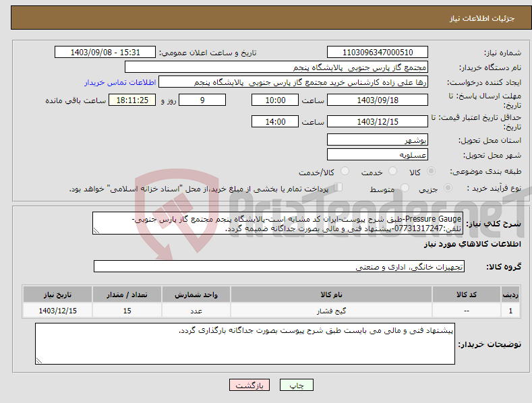
Task: Select the جزیی purchase type radio
Action: (x=448, y=187)
